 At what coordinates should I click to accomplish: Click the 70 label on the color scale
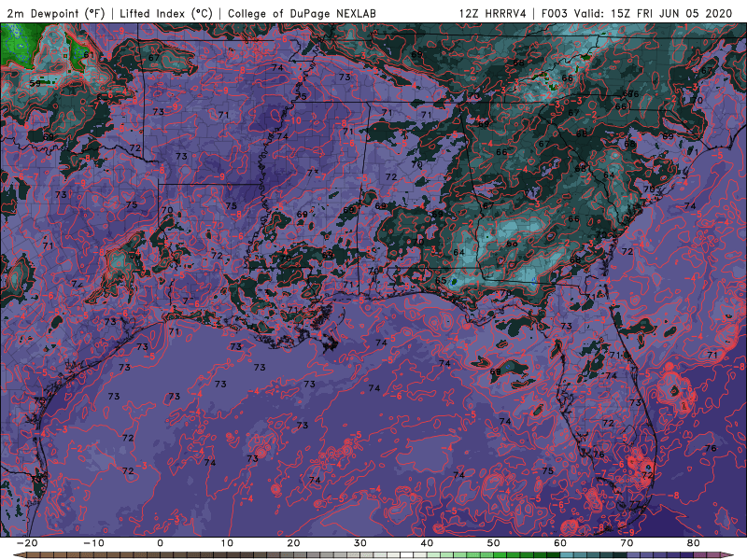(x=627, y=543)
